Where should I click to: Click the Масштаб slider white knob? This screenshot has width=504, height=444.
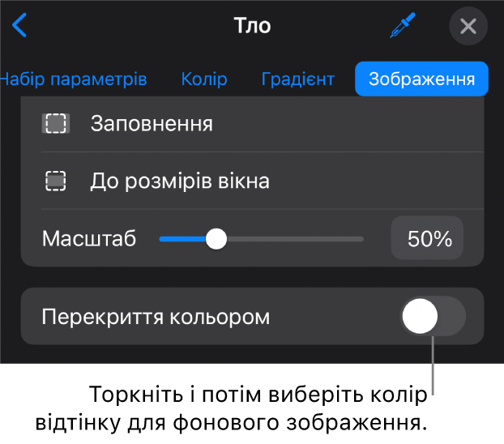tap(216, 239)
